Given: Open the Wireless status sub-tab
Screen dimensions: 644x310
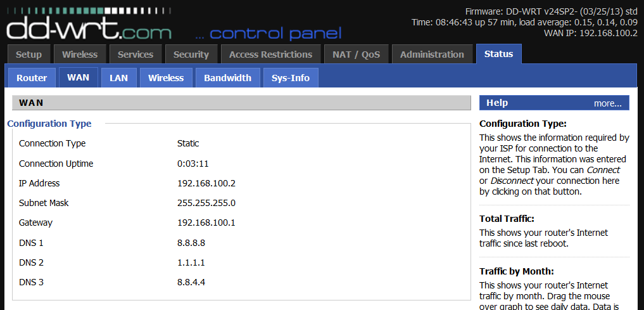Looking at the screenshot, I should coord(166,78).
